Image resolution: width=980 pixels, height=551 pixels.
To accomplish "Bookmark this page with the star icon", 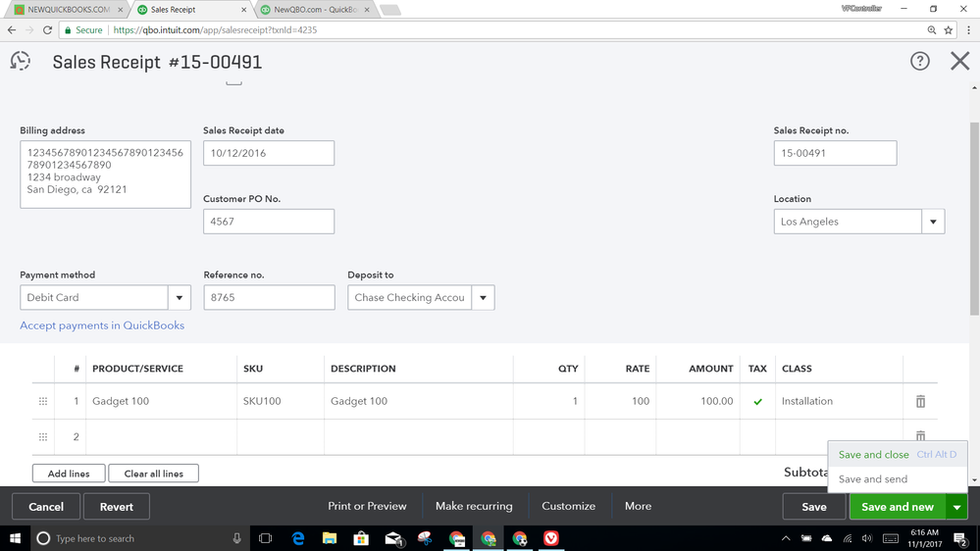I will [x=949, y=30].
